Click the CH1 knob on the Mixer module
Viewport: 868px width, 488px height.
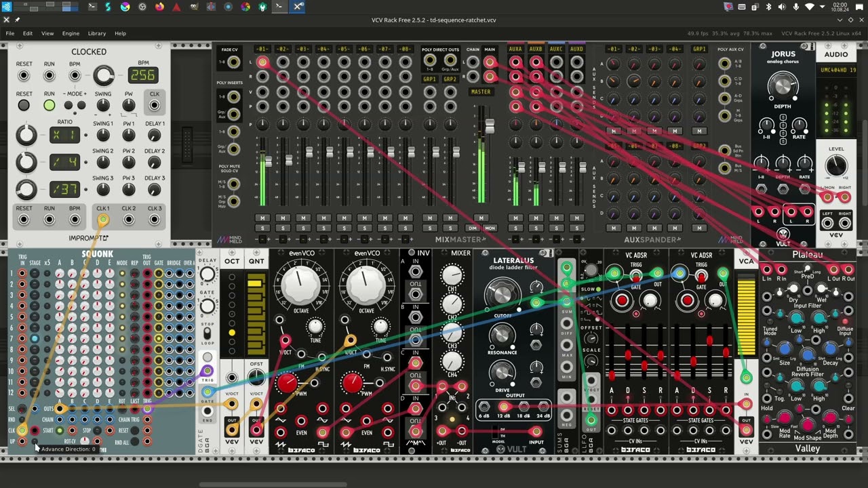pyautogui.click(x=452, y=274)
